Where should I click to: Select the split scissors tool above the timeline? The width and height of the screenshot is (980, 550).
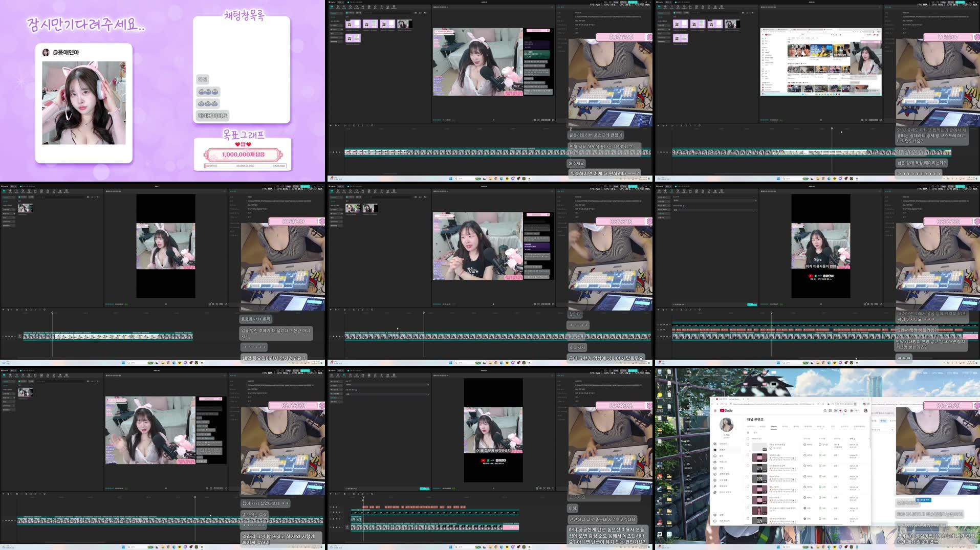(354, 125)
